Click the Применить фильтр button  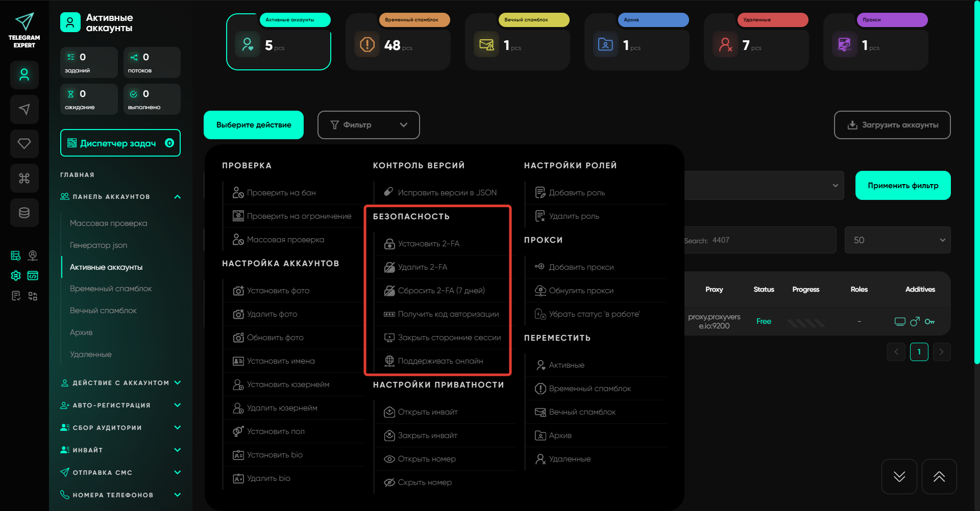coord(902,186)
